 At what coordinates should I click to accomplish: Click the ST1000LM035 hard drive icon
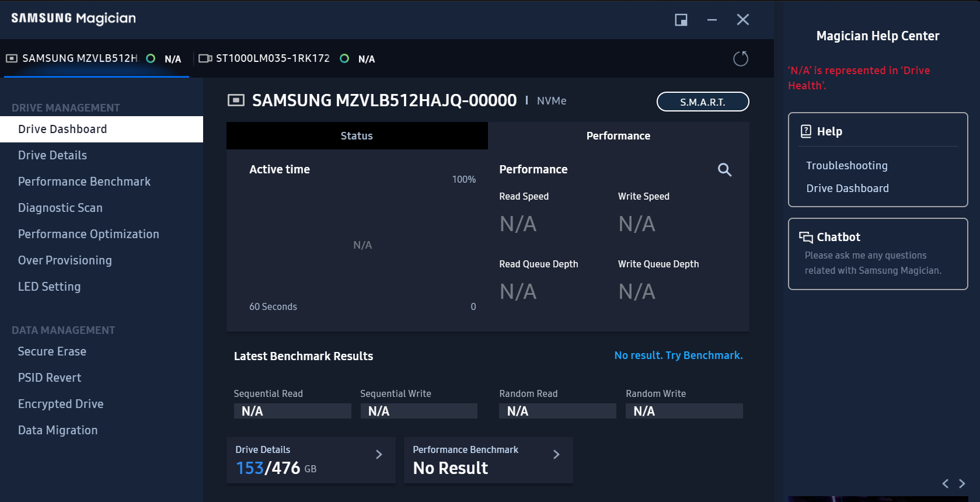(205, 58)
